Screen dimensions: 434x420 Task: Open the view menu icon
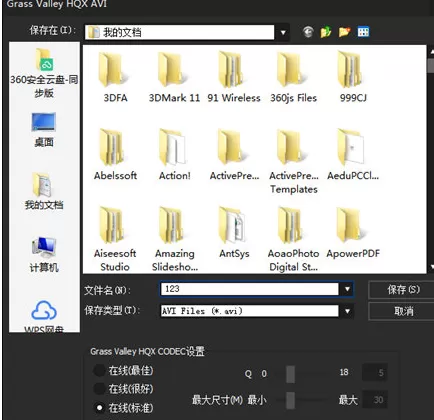pyautogui.click(x=363, y=32)
